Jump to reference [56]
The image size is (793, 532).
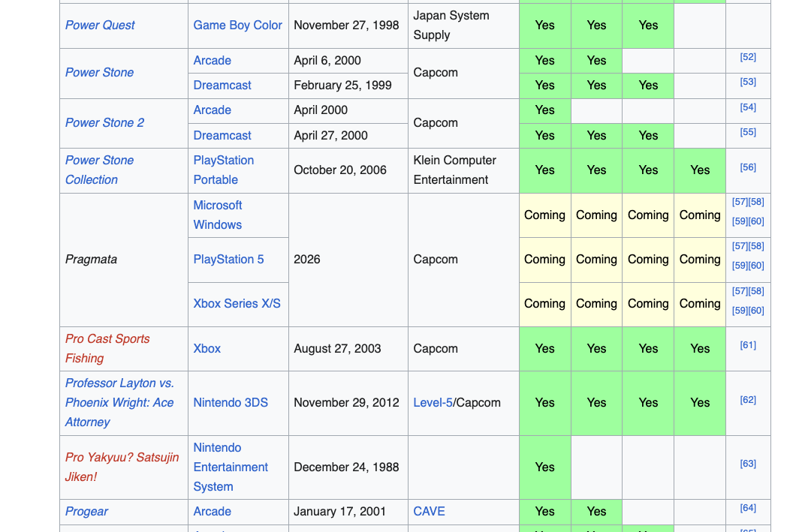pos(748,167)
